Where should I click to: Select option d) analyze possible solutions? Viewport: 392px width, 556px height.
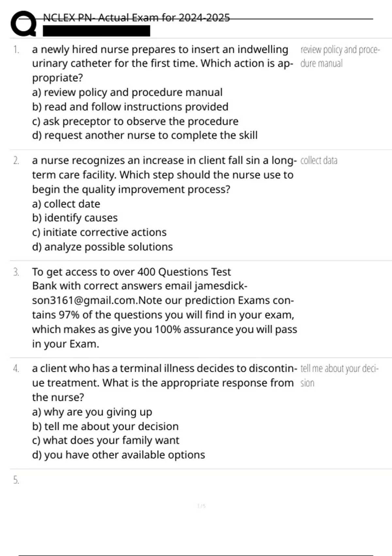tap(102, 247)
